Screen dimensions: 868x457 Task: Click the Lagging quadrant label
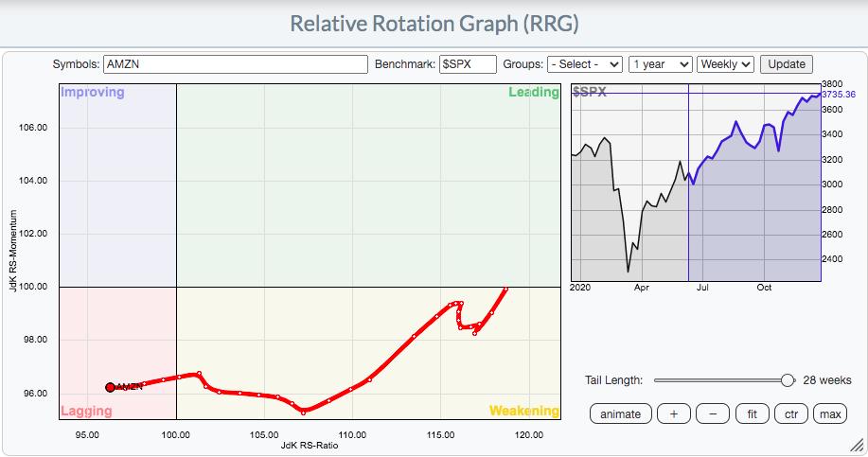point(86,411)
